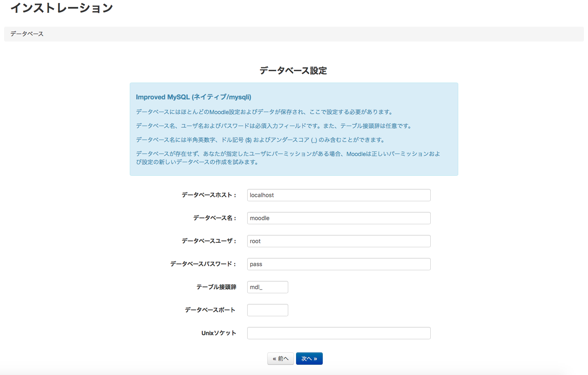Click the Improved MySQL info box title
Viewport: 588px width, 375px height.
[193, 97]
